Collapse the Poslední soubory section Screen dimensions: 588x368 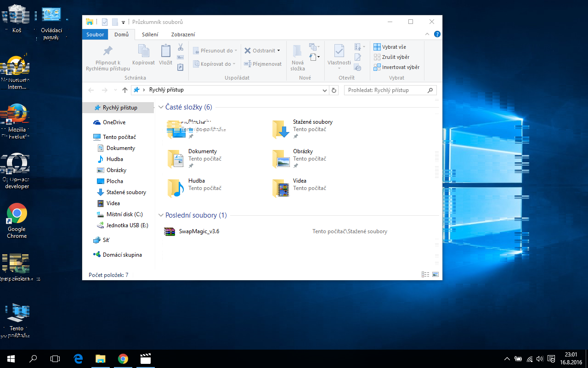(161, 215)
